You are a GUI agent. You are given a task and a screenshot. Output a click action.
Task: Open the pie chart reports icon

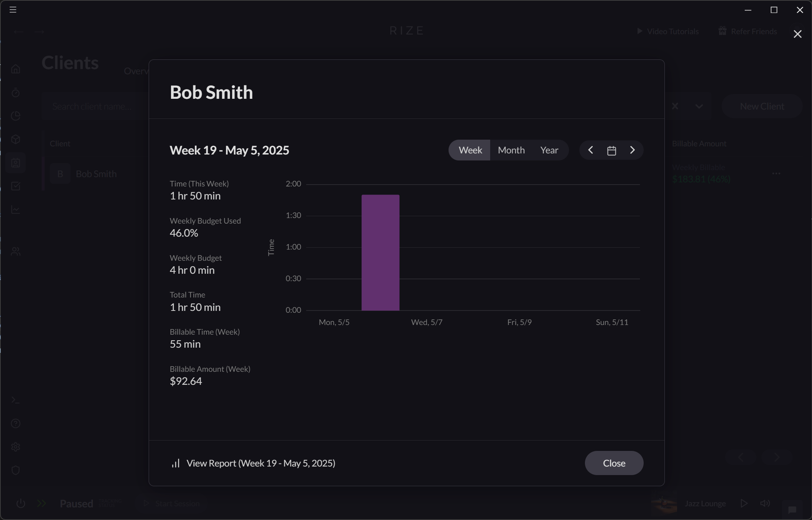coord(16,116)
